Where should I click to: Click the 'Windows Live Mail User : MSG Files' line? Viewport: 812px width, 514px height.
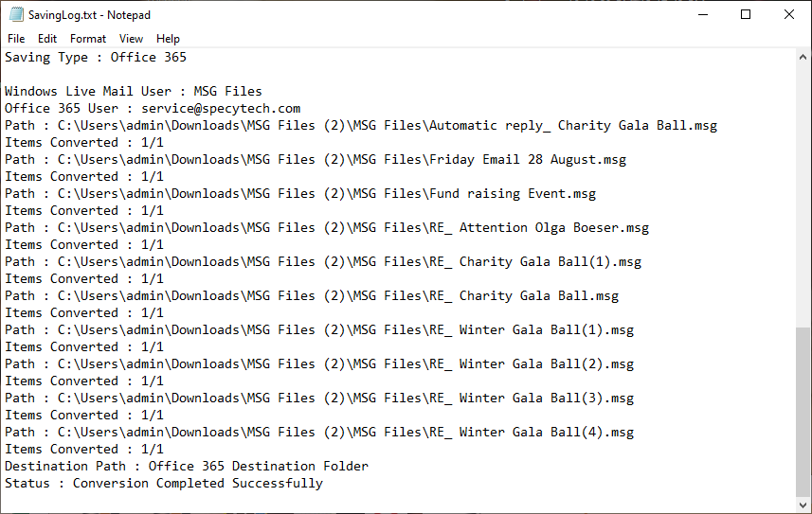coord(134,91)
